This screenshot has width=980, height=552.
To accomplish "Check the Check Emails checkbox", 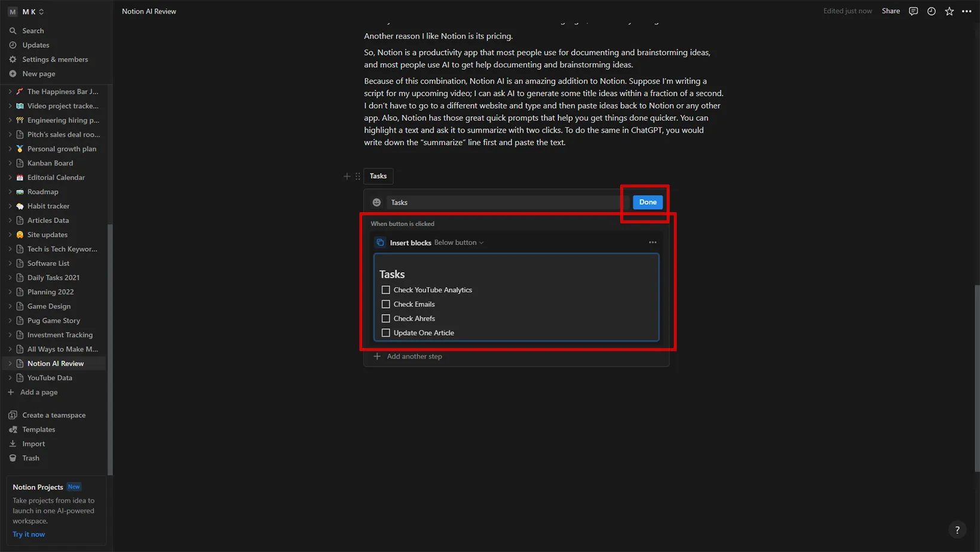I will 385,304.
